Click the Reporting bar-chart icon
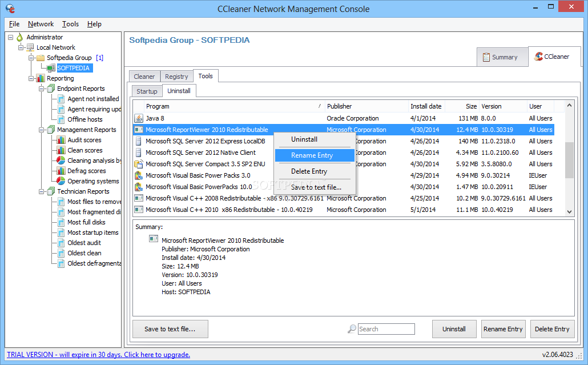Screen dimensions: 588x365 coord(41,78)
